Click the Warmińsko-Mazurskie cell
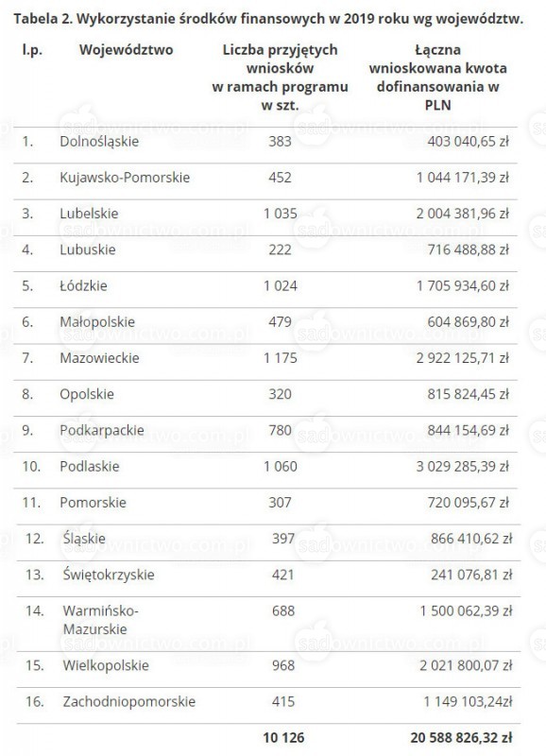The height and width of the screenshot is (756, 546). [101, 620]
